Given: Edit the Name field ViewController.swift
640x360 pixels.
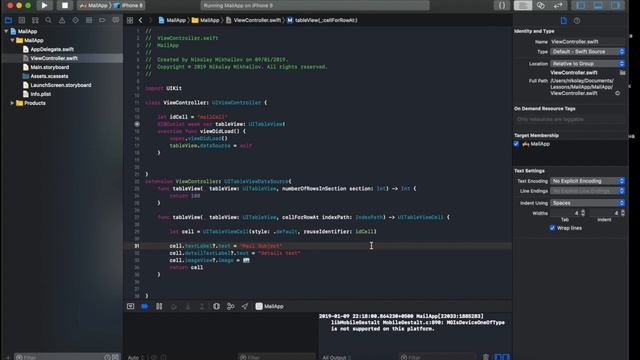Looking at the screenshot, I should (x=587, y=42).
